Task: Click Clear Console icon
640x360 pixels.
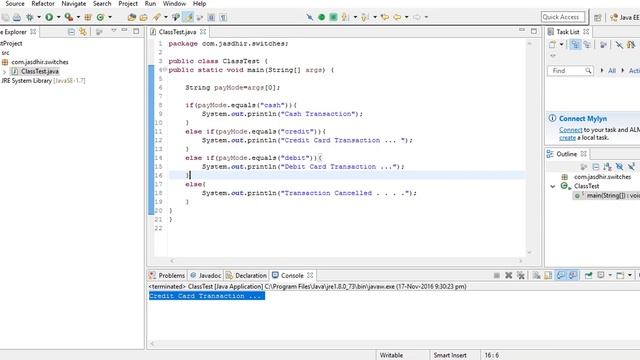Action: tap(536, 276)
